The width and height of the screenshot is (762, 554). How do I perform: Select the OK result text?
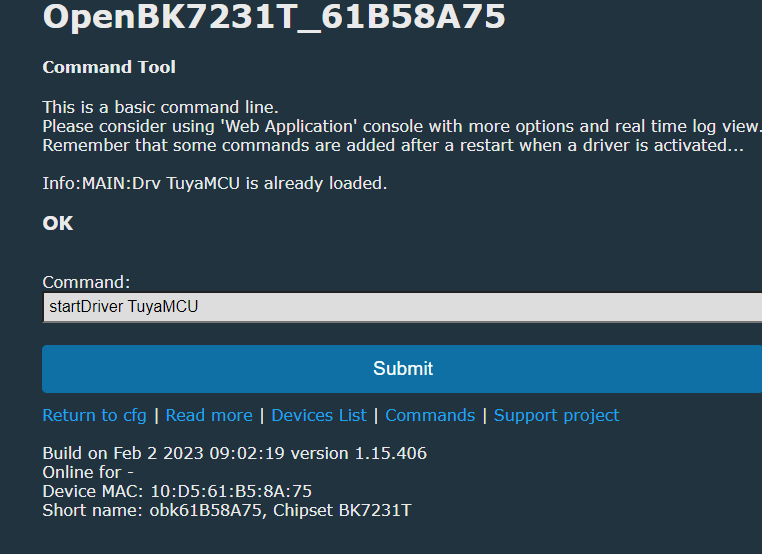[58, 224]
